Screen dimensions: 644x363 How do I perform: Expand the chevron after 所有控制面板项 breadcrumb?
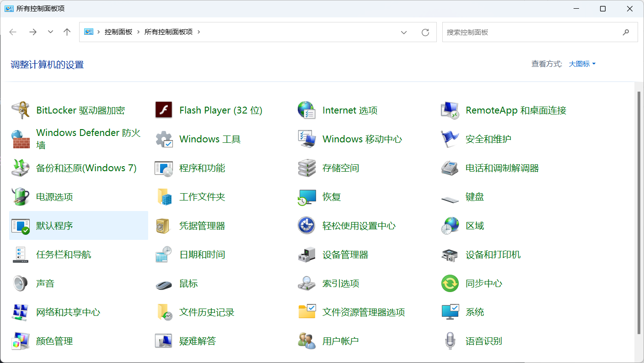click(199, 32)
